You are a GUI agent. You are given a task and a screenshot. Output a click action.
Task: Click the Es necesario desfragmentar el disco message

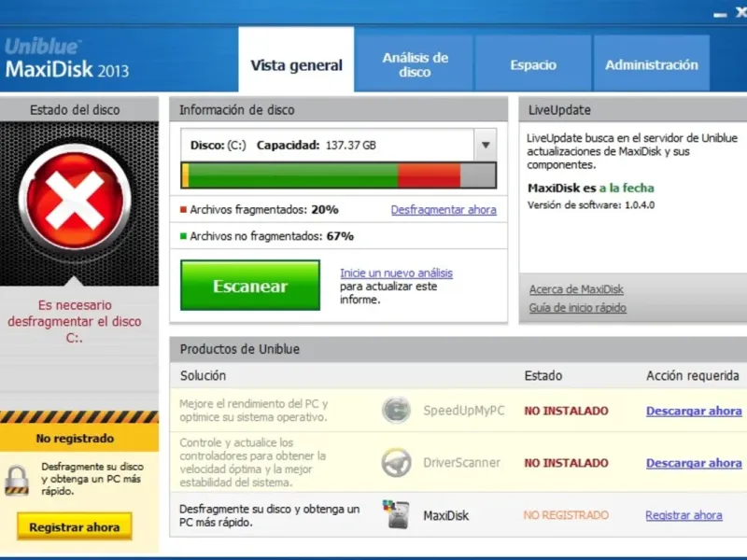click(75, 321)
